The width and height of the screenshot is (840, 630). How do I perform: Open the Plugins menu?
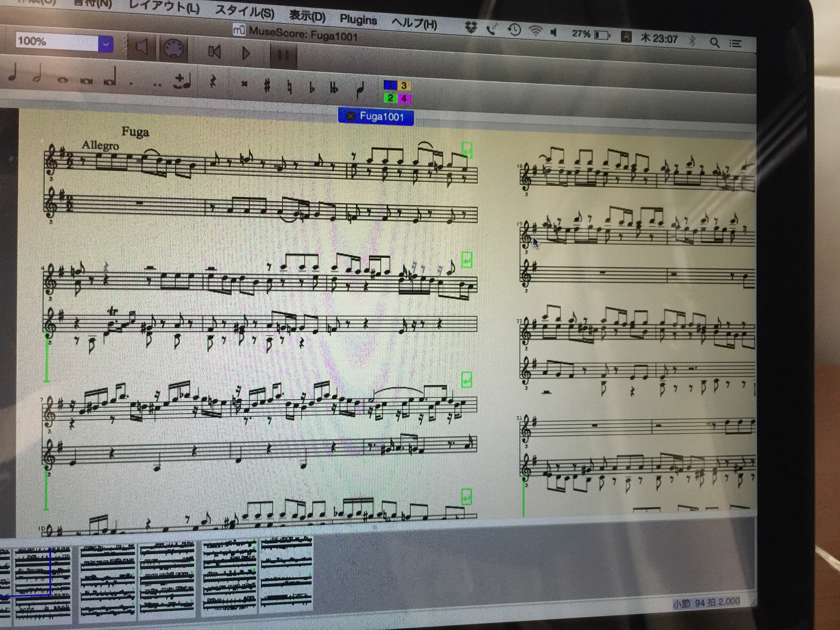358,20
